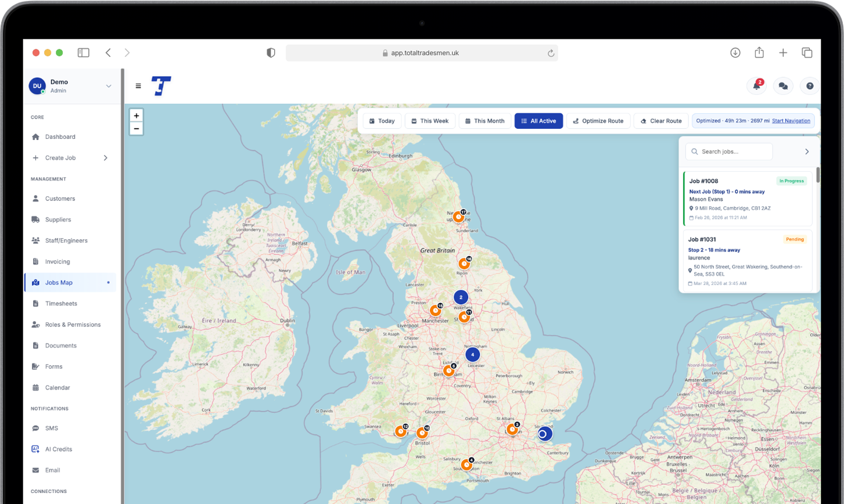The height and width of the screenshot is (504, 844).
Task: Click the blue cluster marker labeled 2
Action: (x=461, y=297)
